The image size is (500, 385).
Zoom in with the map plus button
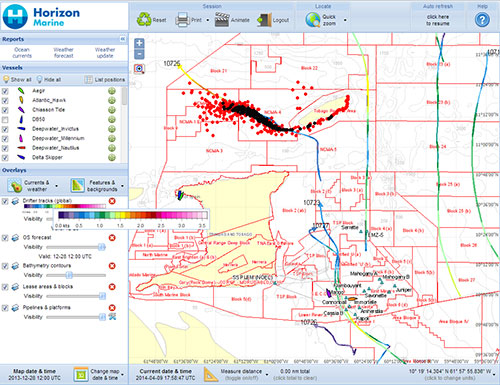pyautogui.click(x=139, y=43)
